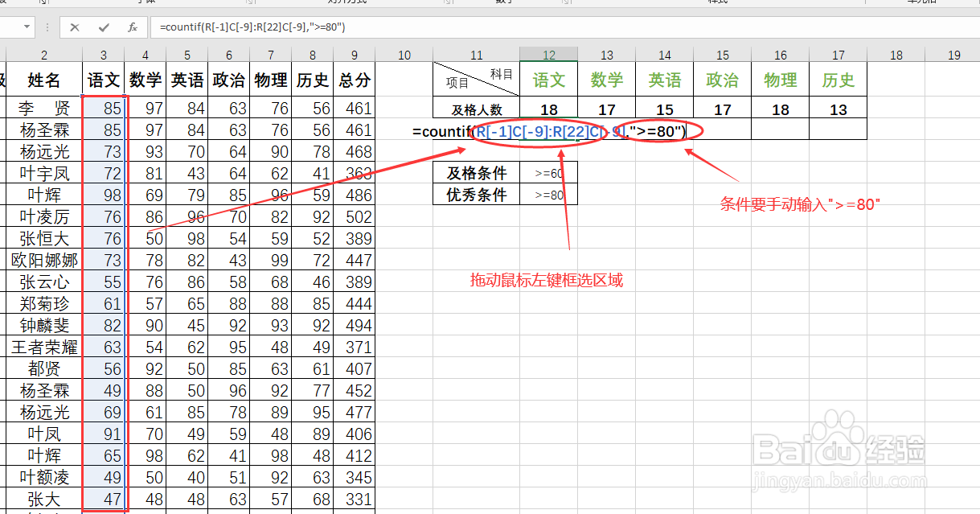Select total score cell 502
Image resolution: width=980 pixels, height=514 pixels.
click(x=355, y=216)
